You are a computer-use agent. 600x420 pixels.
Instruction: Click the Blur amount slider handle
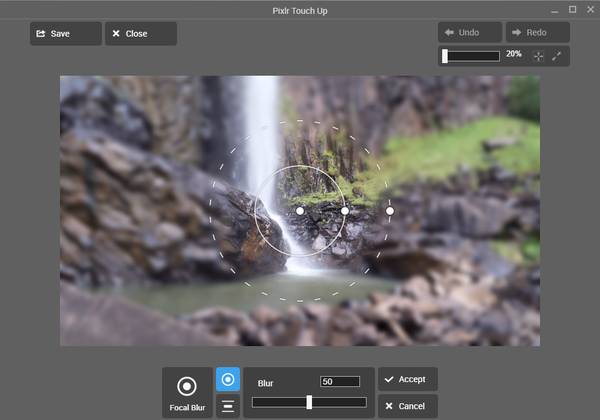309,402
